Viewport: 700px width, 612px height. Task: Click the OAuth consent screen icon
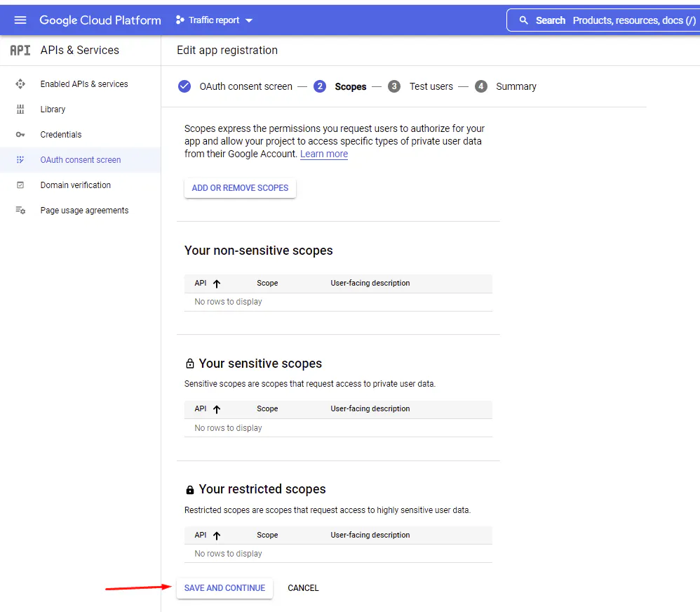coord(20,160)
